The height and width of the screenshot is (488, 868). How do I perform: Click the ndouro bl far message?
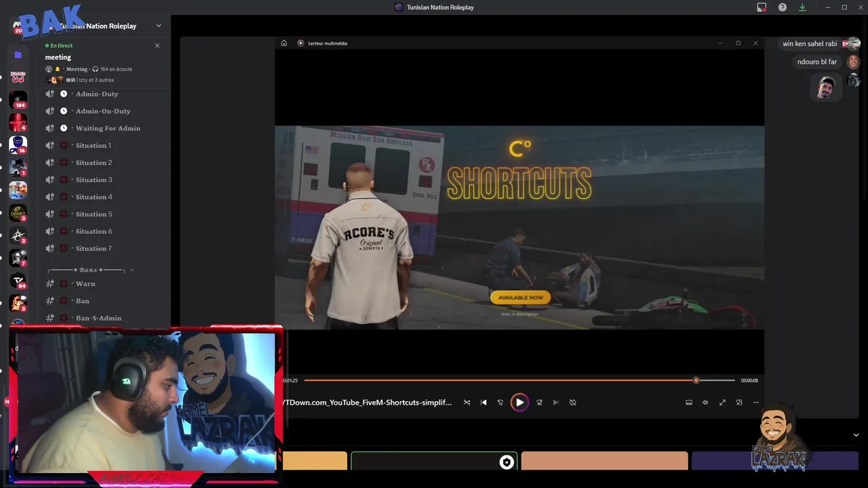[x=817, y=62]
